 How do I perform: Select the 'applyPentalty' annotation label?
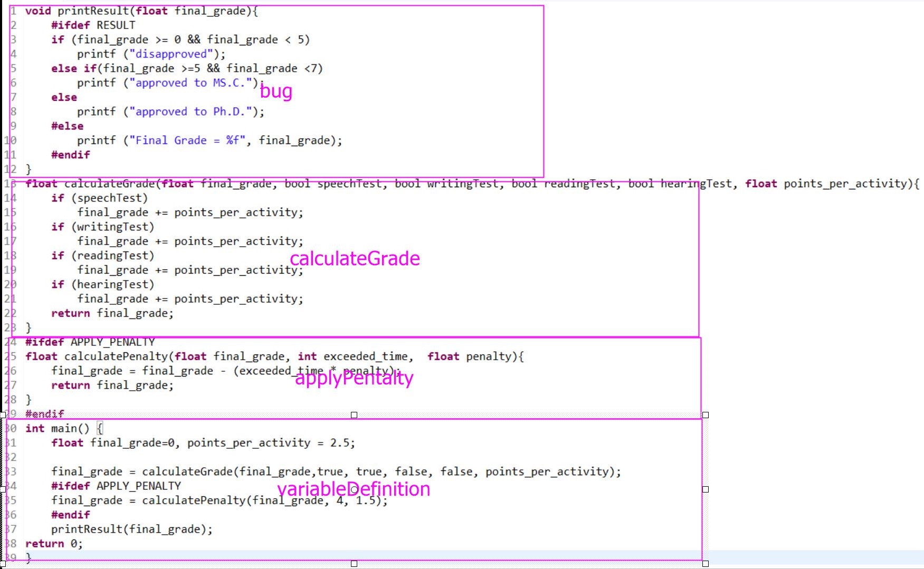coord(354,378)
